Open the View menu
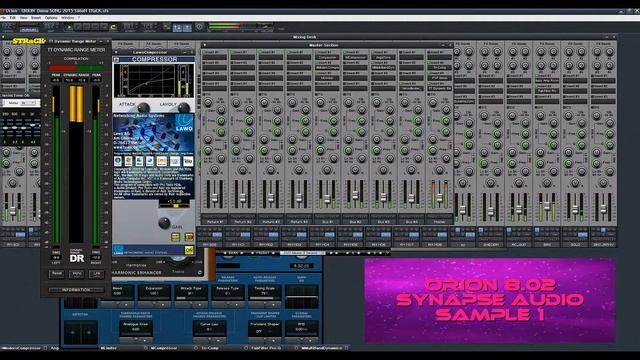 [24, 18]
